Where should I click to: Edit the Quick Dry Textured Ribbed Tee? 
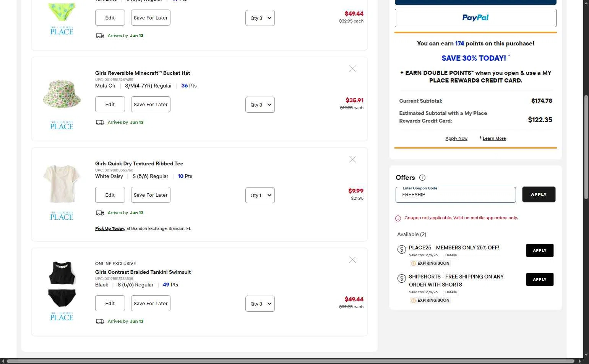pos(110,195)
